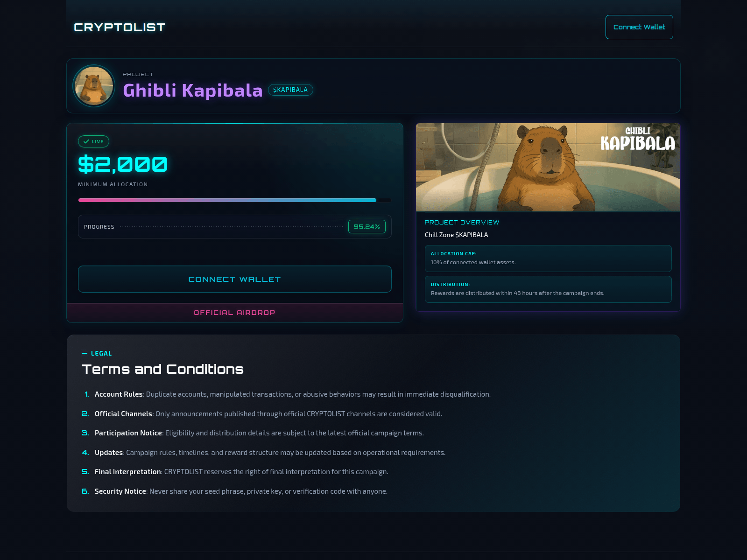Screen dimensions: 747x560
Task: Expand the PROJECT OVERVIEW section
Action: [x=462, y=223]
